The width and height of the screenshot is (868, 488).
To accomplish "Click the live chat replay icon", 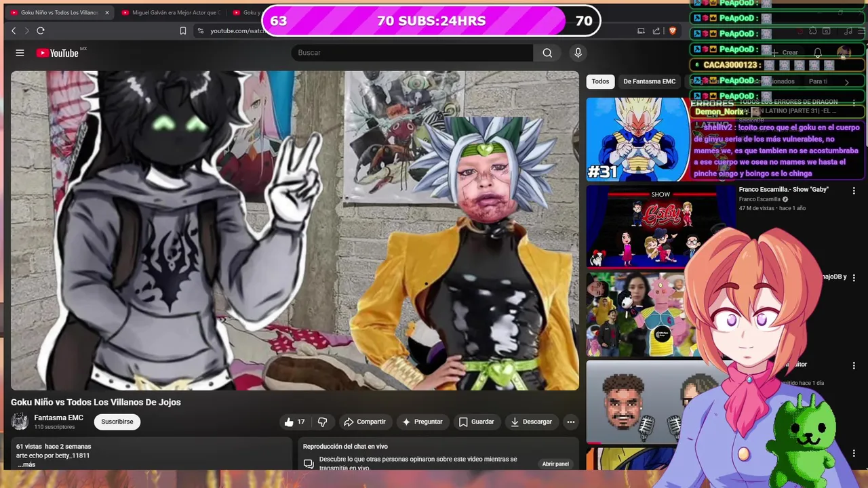I will (309, 464).
